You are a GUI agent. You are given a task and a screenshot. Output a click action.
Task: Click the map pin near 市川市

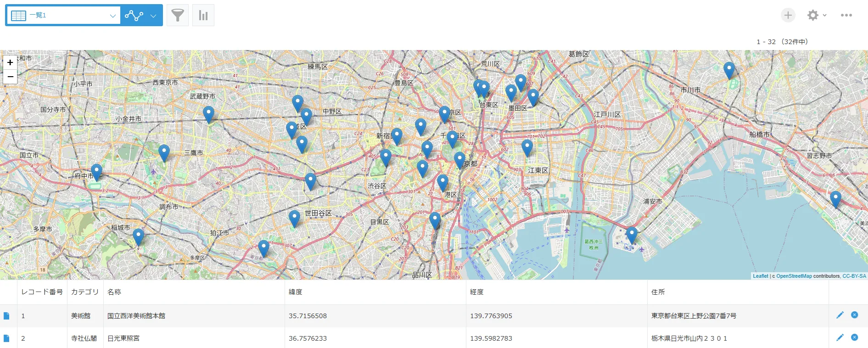tap(728, 70)
